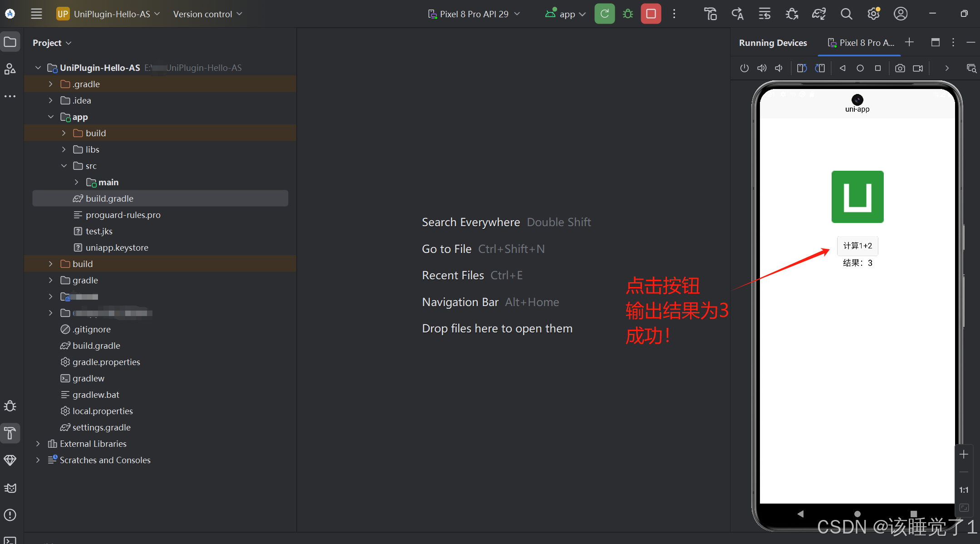Open Pixel 8 Pro API 29 device dropdown
Screen dimensions: 980x544
pyautogui.click(x=474, y=14)
